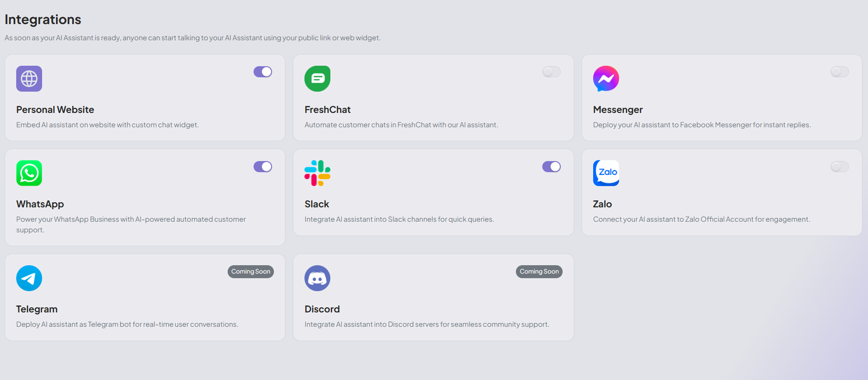Click the Messenger app icon
This screenshot has width=868, height=380.
click(x=606, y=79)
